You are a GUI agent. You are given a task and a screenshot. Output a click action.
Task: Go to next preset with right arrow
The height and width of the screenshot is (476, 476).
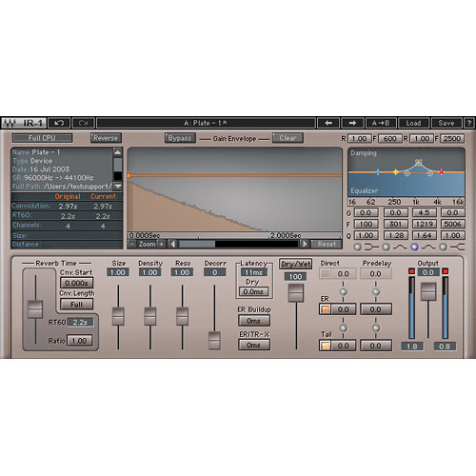click(x=352, y=123)
